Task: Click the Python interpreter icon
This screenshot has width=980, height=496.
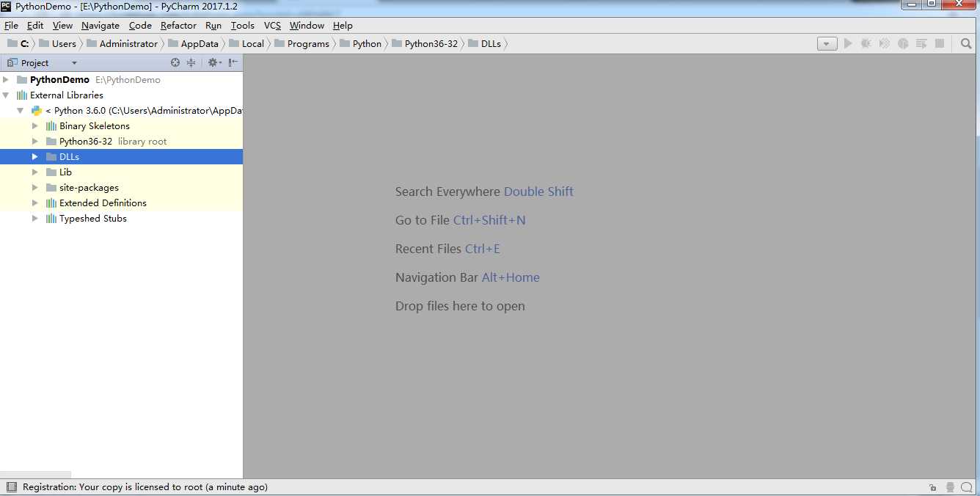Action: pos(37,111)
